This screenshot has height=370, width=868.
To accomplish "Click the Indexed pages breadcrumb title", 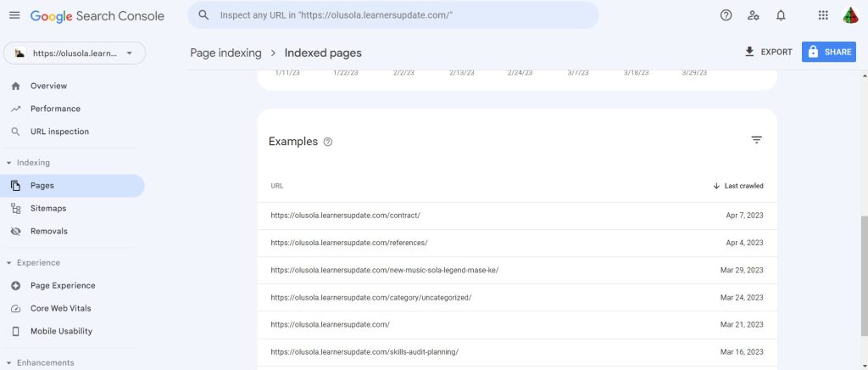I will click(323, 53).
